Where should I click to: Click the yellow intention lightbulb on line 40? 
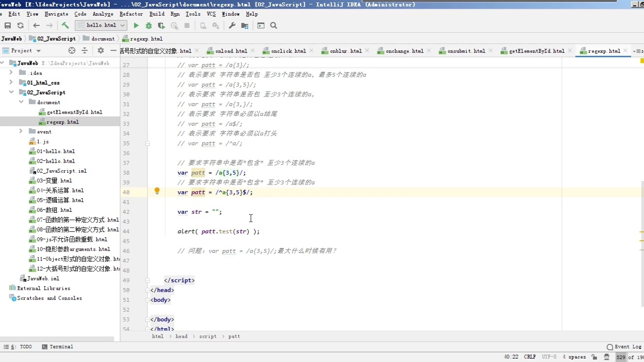tap(157, 191)
